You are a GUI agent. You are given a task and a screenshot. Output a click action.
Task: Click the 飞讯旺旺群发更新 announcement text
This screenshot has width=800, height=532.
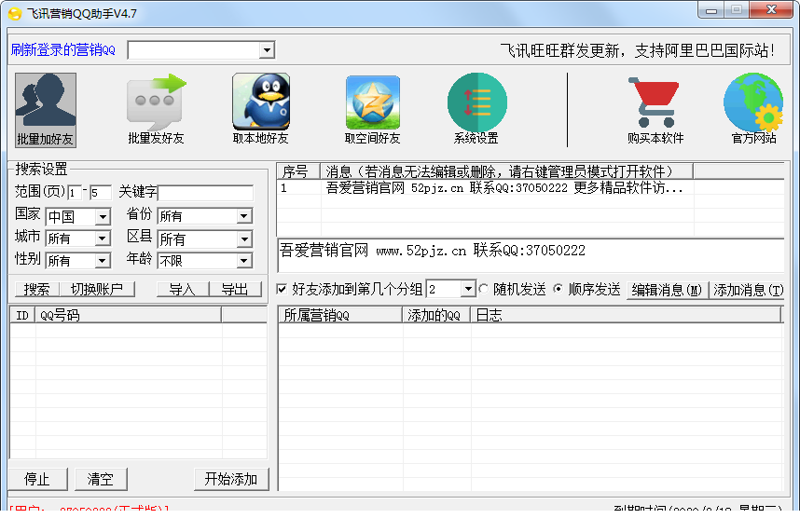click(637, 50)
